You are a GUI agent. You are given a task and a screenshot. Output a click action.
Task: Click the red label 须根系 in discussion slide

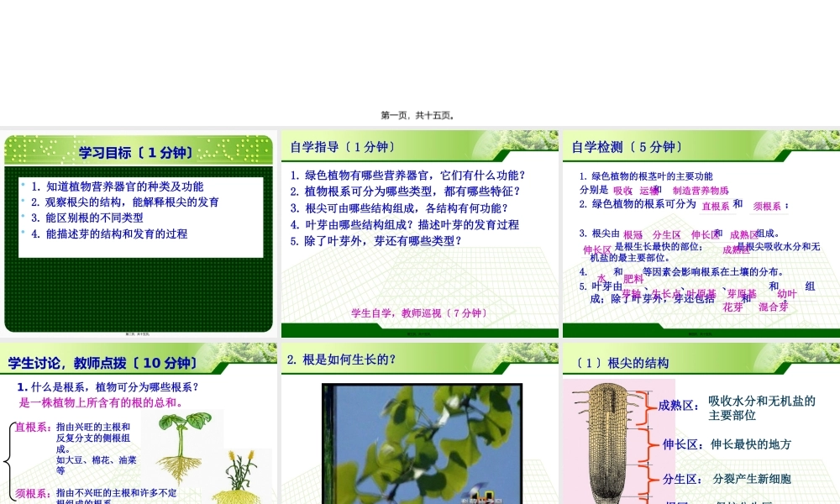click(x=33, y=493)
